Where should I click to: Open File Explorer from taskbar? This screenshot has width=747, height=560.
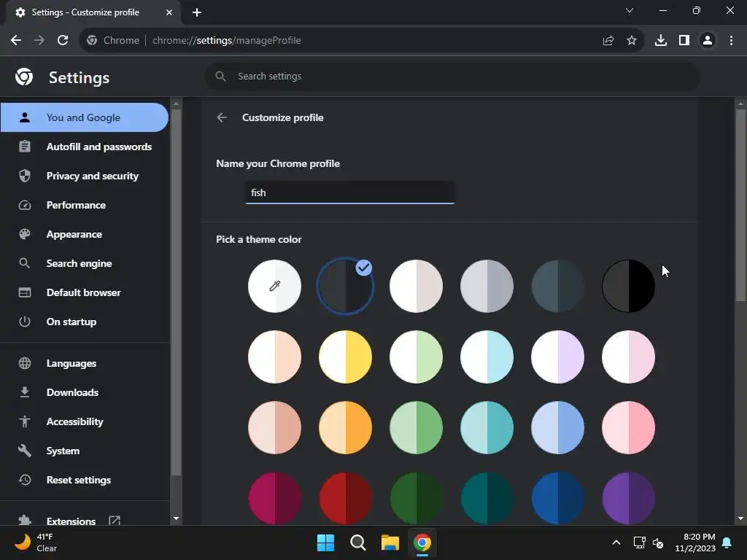(x=390, y=542)
